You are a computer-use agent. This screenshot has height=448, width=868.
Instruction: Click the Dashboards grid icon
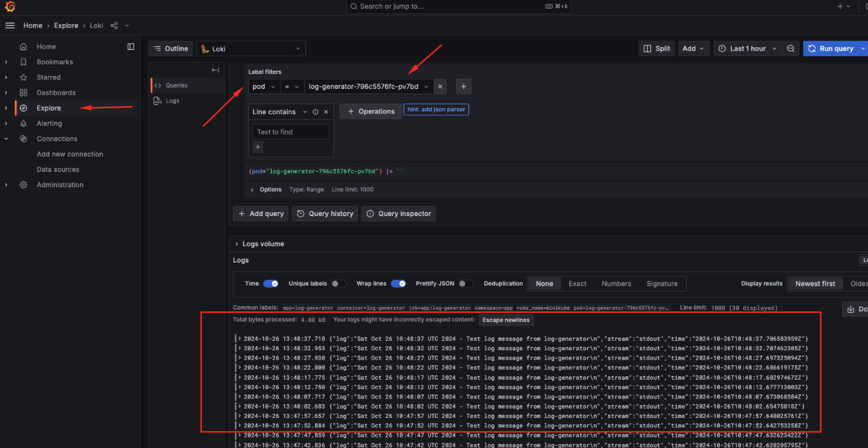pos(24,92)
